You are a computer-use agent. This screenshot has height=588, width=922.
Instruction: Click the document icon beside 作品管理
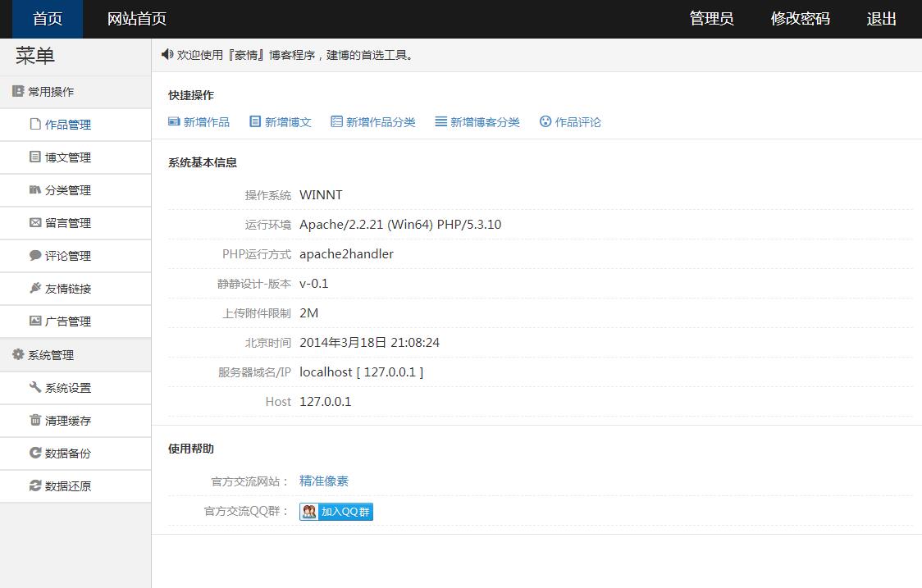coord(35,125)
